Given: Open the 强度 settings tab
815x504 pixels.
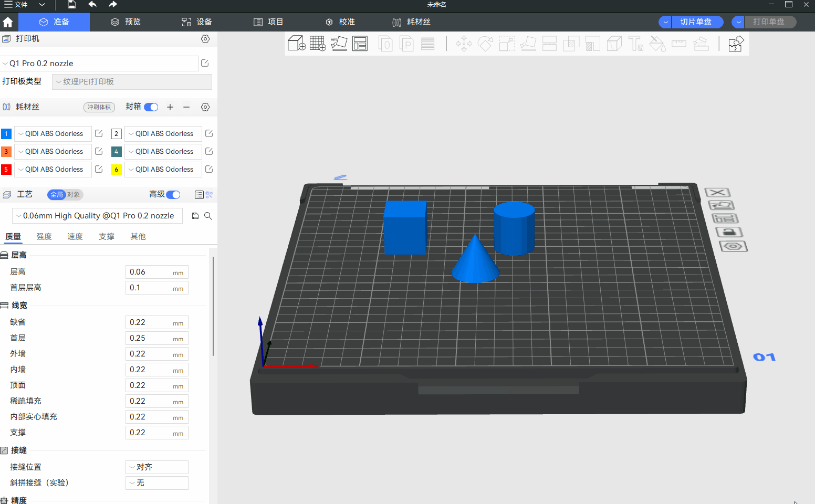Looking at the screenshot, I should [x=44, y=237].
